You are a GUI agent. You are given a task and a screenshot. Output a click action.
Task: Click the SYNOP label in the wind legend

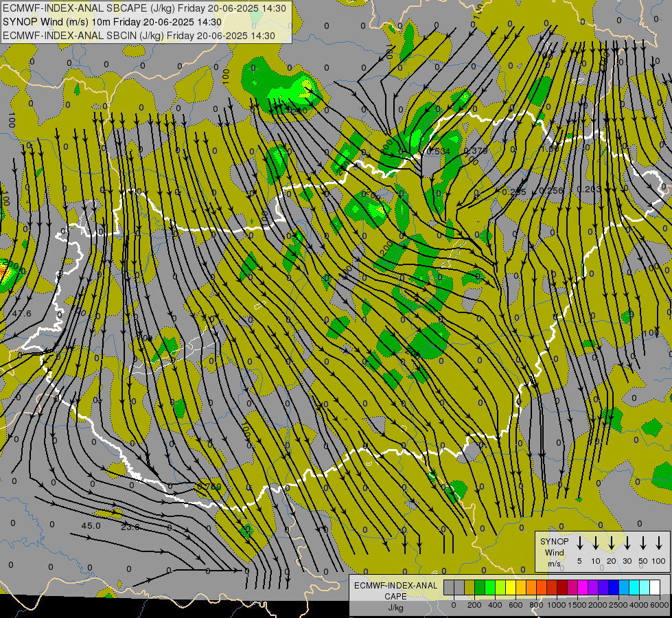tap(554, 541)
